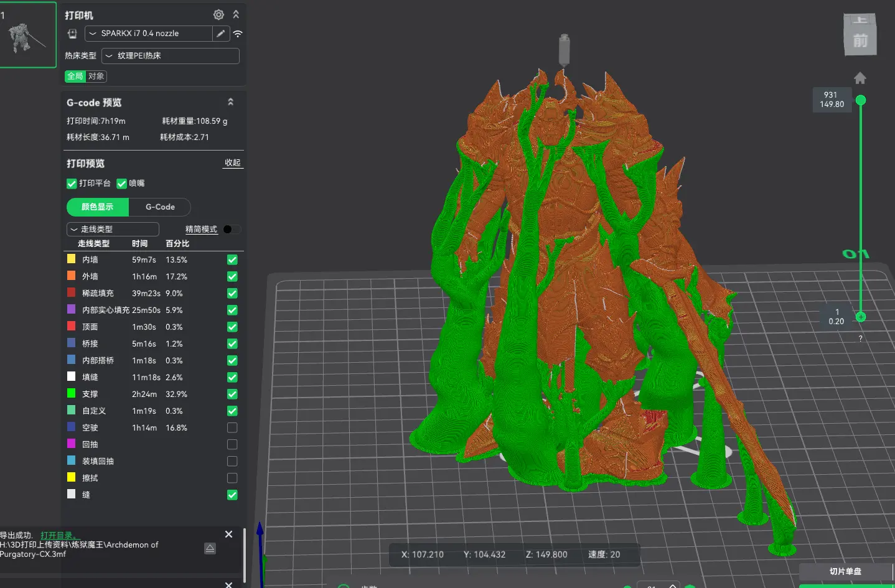Click the 切片单盘 button

coord(845,571)
